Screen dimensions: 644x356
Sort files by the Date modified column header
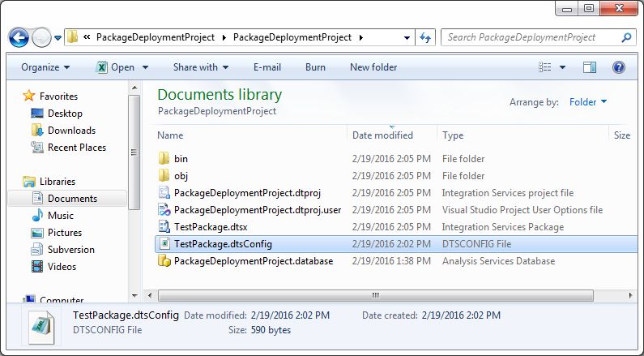(x=382, y=135)
